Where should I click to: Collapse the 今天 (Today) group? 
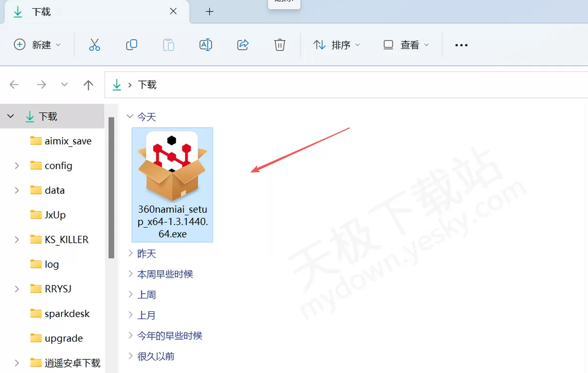(130, 117)
